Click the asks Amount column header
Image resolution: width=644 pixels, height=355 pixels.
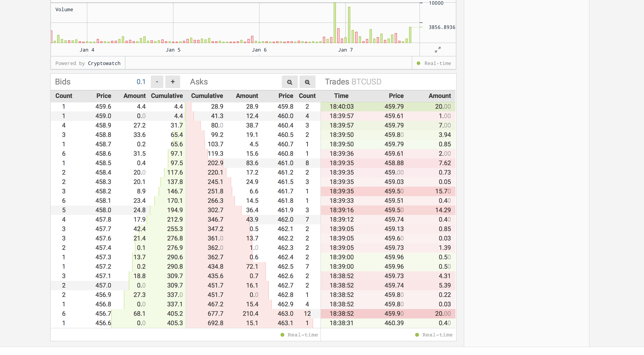247,96
